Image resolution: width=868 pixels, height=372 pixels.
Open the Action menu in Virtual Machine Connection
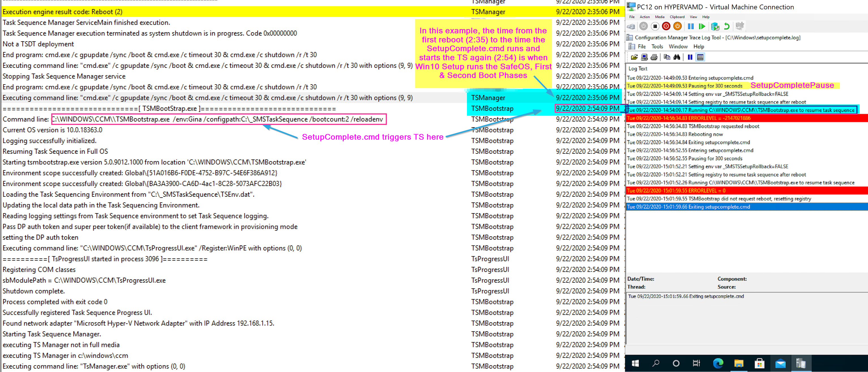645,17
